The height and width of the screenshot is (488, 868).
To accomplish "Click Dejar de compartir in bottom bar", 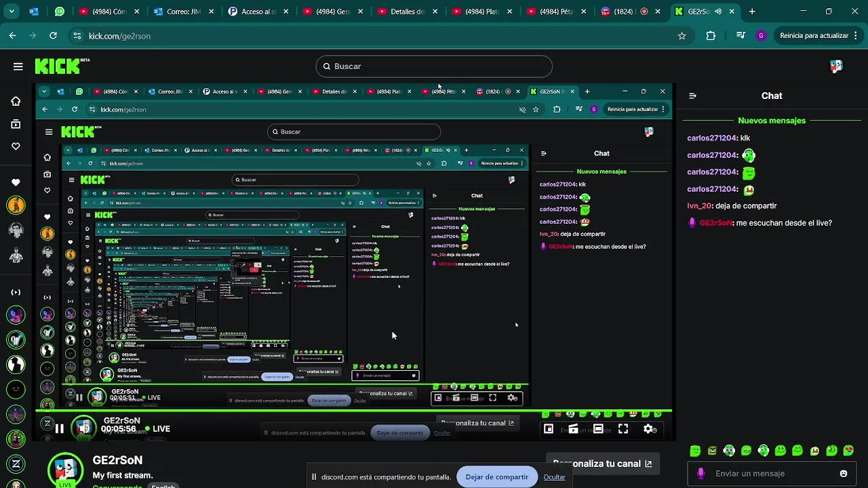I will click(x=496, y=476).
